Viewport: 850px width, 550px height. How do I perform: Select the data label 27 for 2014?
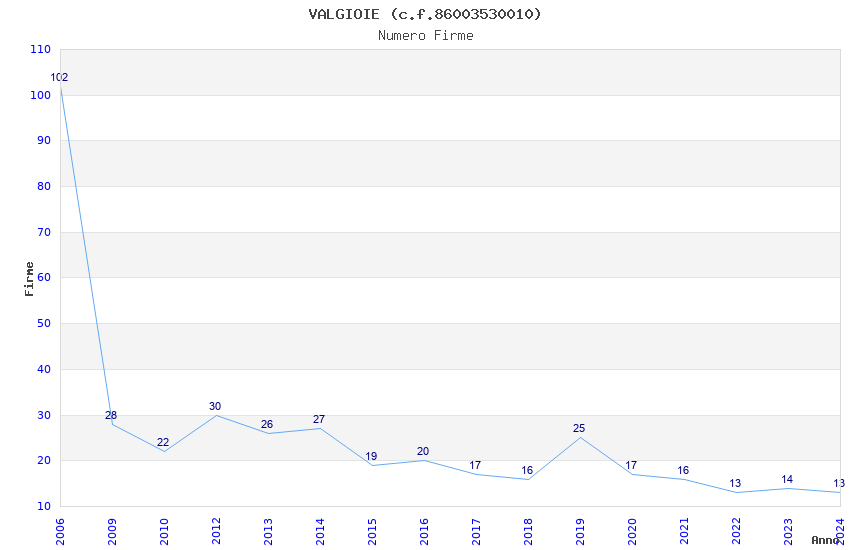319,419
